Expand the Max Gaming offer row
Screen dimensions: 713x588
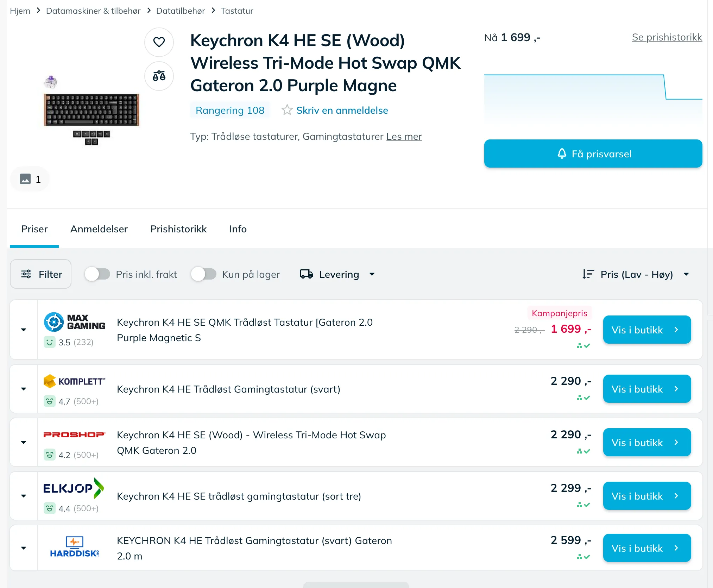[24, 330]
